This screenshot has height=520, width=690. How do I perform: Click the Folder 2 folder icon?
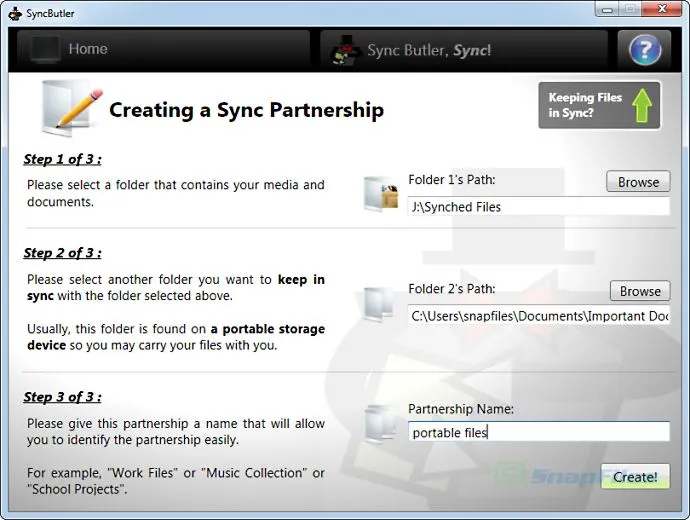pos(379,304)
